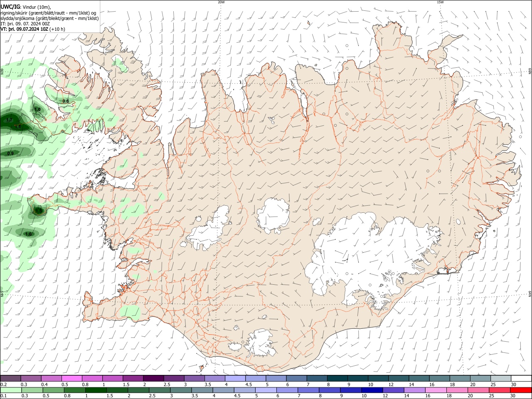532x399 pixels.
Task: Click the 0.4–0.5 orchid swatch in upper legend
Action: pyautogui.click(x=51, y=378)
